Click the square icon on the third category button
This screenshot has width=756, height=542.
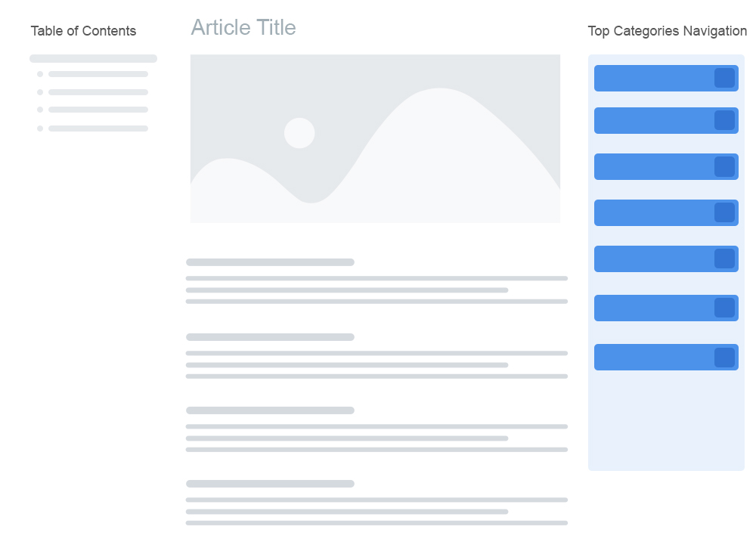coord(724,166)
